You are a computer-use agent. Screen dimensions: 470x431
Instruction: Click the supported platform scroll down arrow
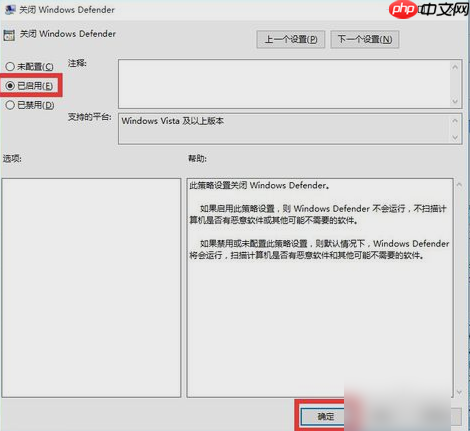pyautogui.click(x=455, y=137)
